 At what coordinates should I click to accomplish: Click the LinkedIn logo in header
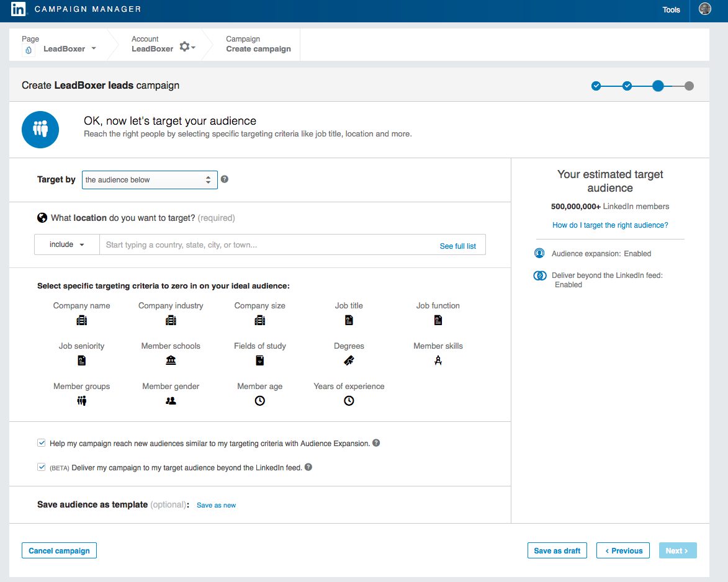18,9
